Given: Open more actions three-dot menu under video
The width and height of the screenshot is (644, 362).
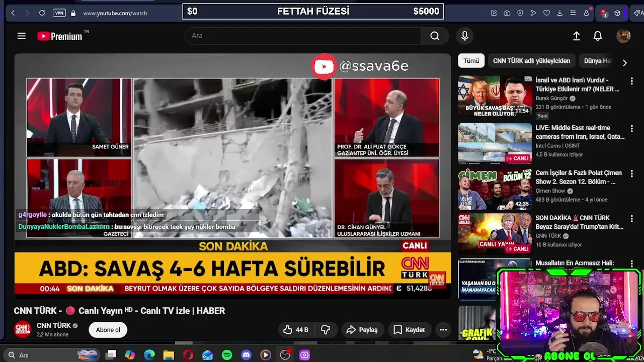Looking at the screenshot, I should [443, 330].
